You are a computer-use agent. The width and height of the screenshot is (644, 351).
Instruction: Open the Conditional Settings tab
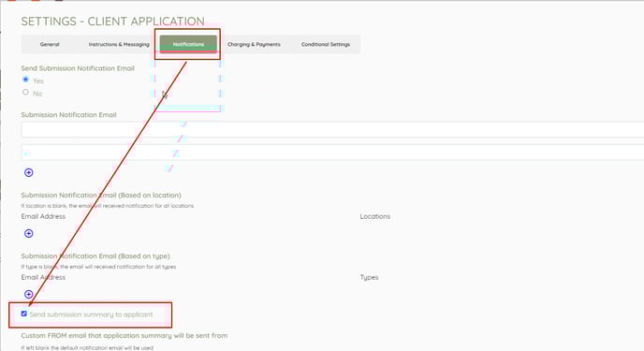point(326,44)
